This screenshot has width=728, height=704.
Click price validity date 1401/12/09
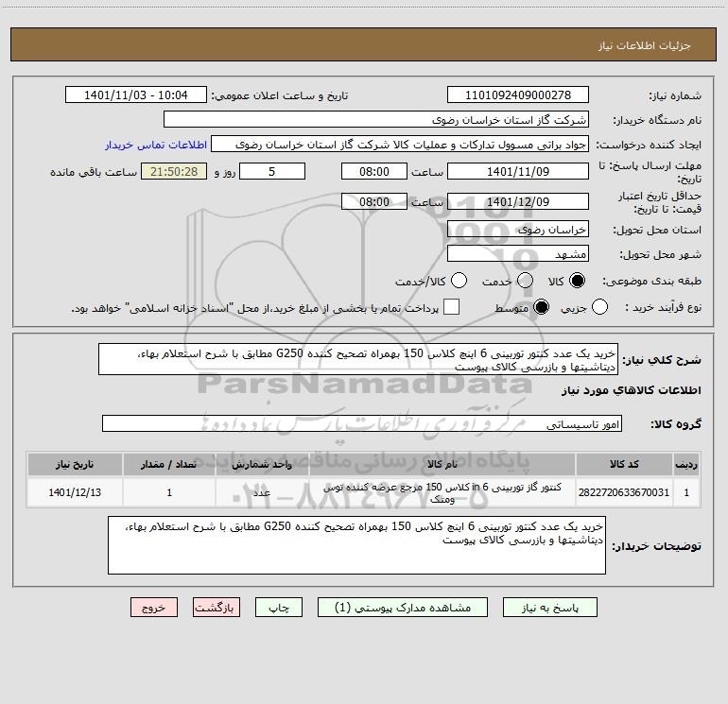click(518, 201)
